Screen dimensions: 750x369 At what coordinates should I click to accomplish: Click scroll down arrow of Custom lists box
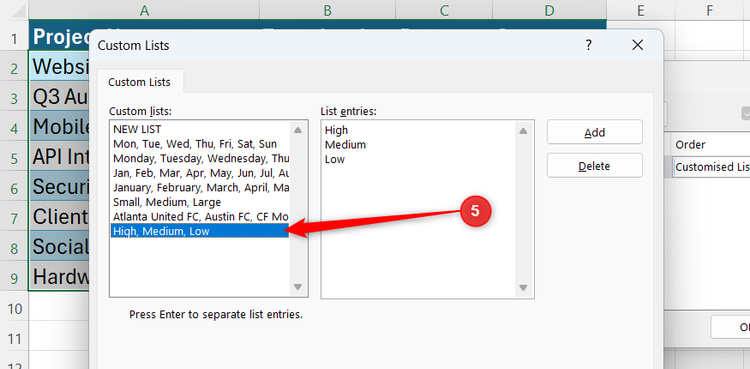pyautogui.click(x=298, y=287)
